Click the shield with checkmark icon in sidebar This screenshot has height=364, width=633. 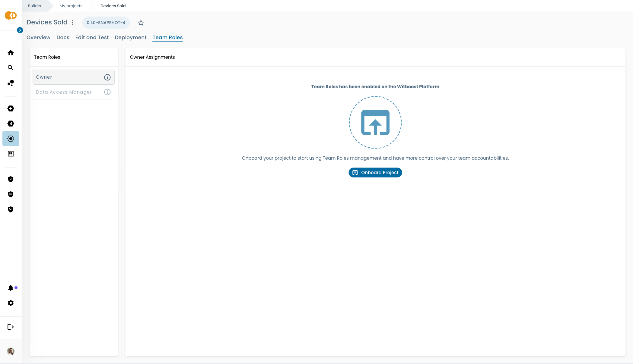11,179
